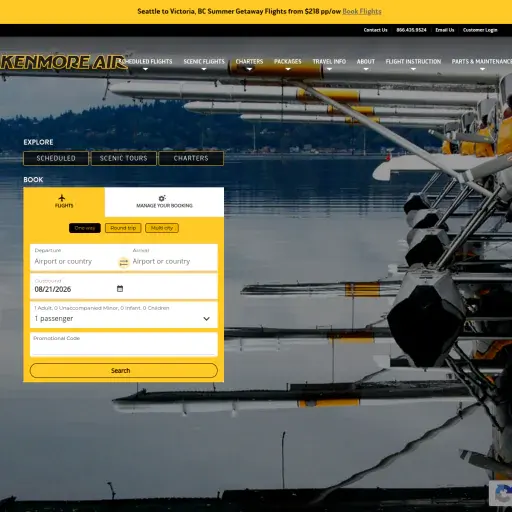The width and height of the screenshot is (512, 512).
Task: Select the Round trip option
Action: [x=123, y=228]
